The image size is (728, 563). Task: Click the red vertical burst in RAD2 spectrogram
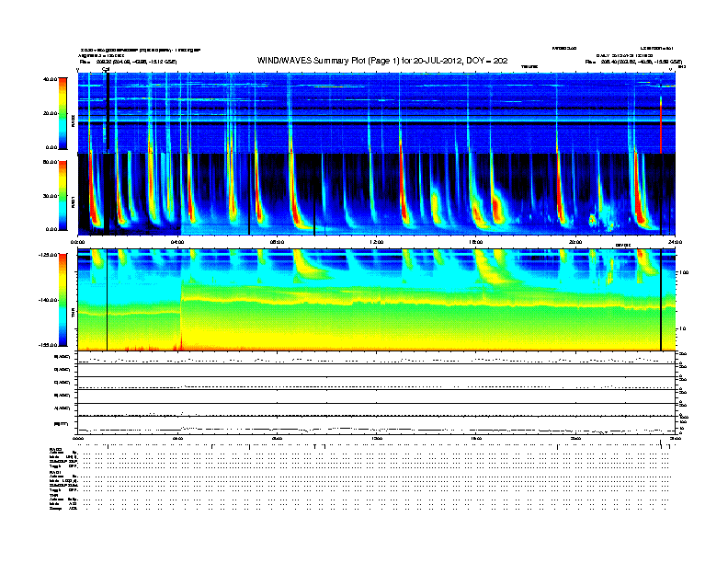(661, 124)
